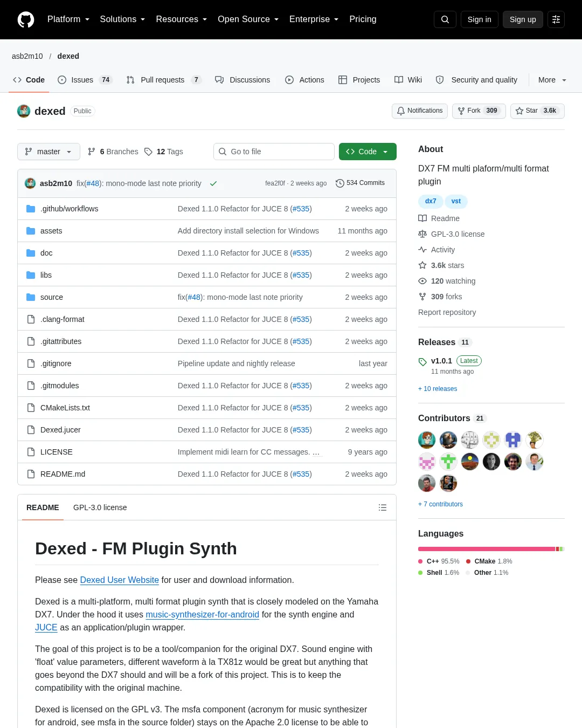Click the scales icon beside GPL-3.0 license
The height and width of the screenshot is (728, 582).
click(422, 234)
